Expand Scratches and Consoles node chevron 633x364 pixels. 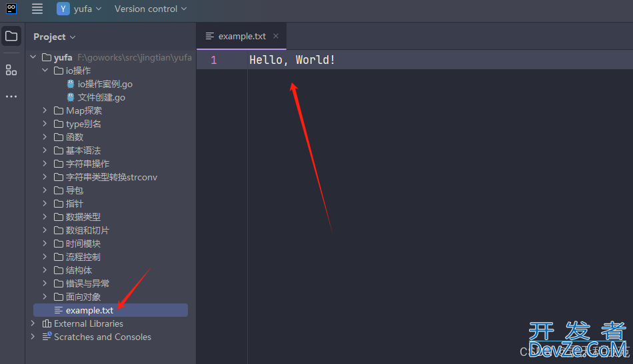coord(33,337)
